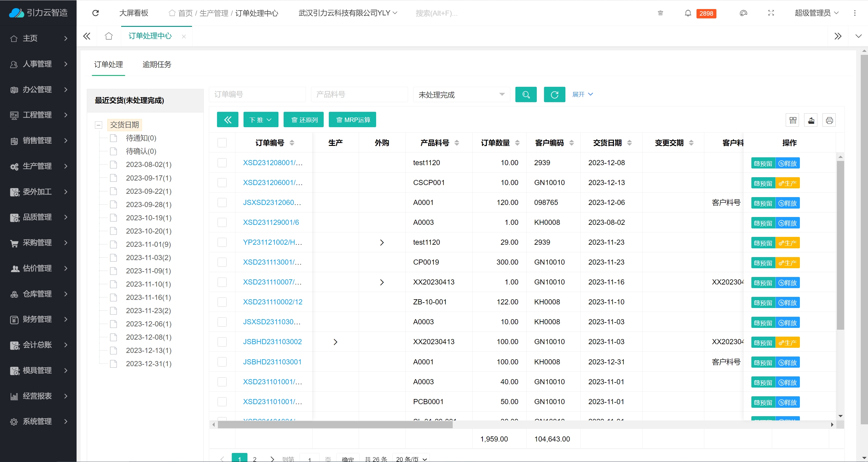Screen dimensions: 868x462
Task: Open the 下推 dropdown button
Action: [260, 120]
